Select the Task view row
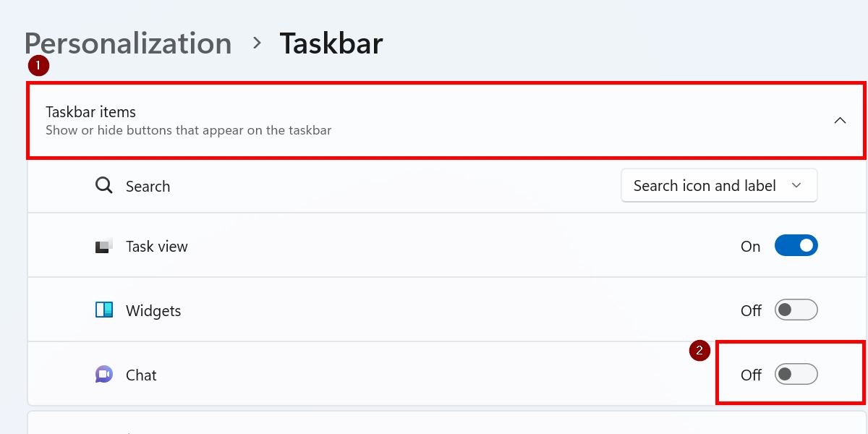This screenshot has height=434, width=868. 434,246
